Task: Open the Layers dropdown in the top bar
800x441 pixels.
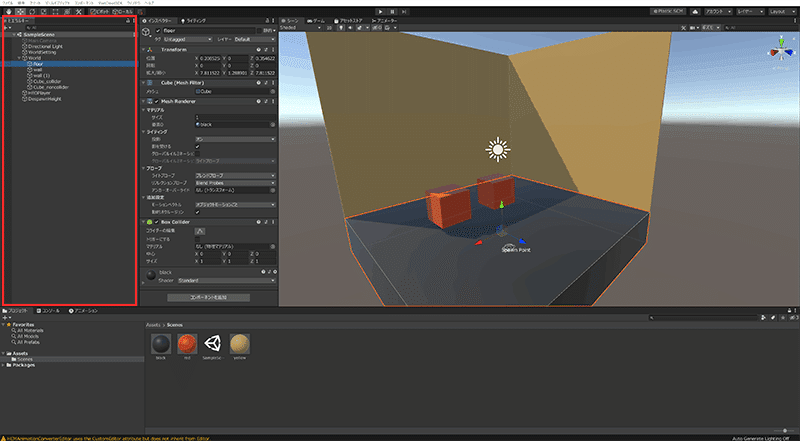Action: click(750, 11)
